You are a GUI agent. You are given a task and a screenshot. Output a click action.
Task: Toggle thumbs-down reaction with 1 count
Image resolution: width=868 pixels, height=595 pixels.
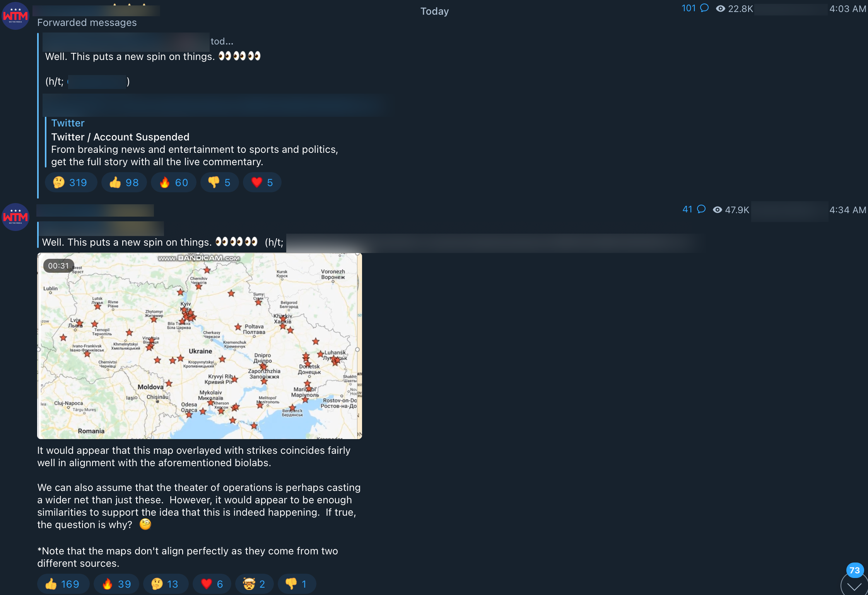pyautogui.click(x=297, y=584)
